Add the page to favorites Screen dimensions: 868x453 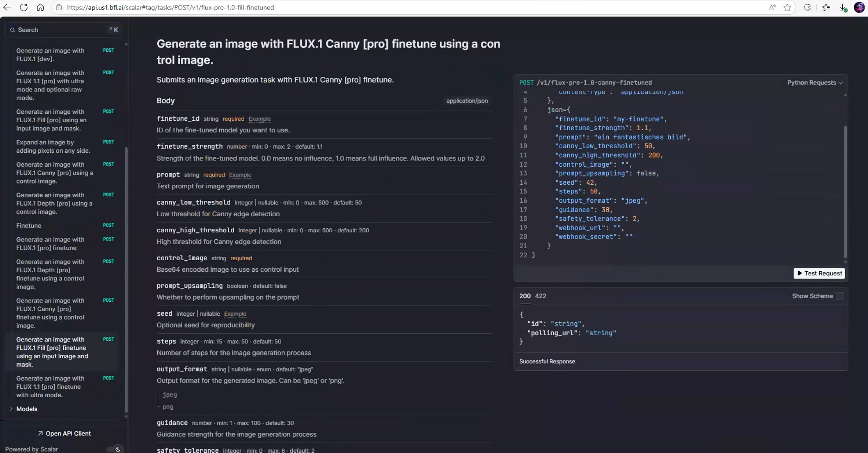tap(787, 7)
